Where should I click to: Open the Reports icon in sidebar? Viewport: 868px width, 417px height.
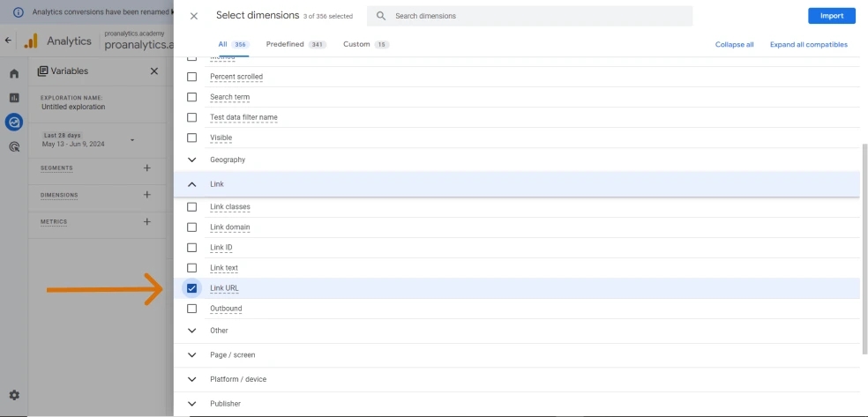[x=14, y=98]
